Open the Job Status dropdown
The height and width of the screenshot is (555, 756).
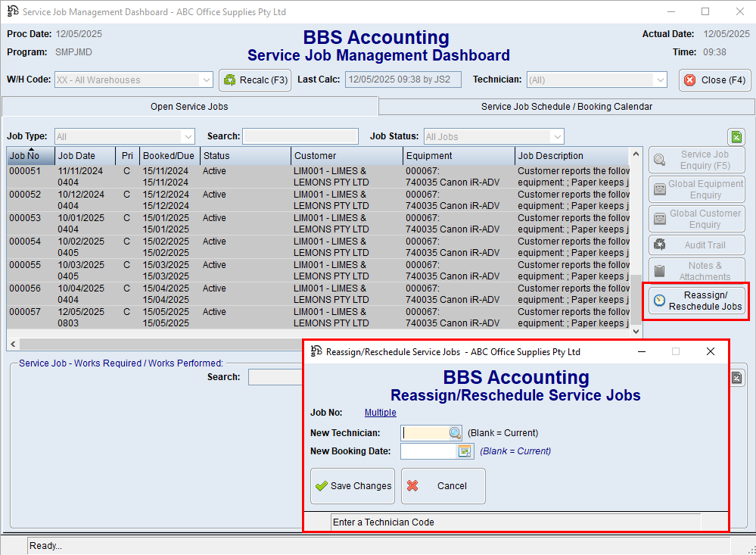click(x=557, y=137)
